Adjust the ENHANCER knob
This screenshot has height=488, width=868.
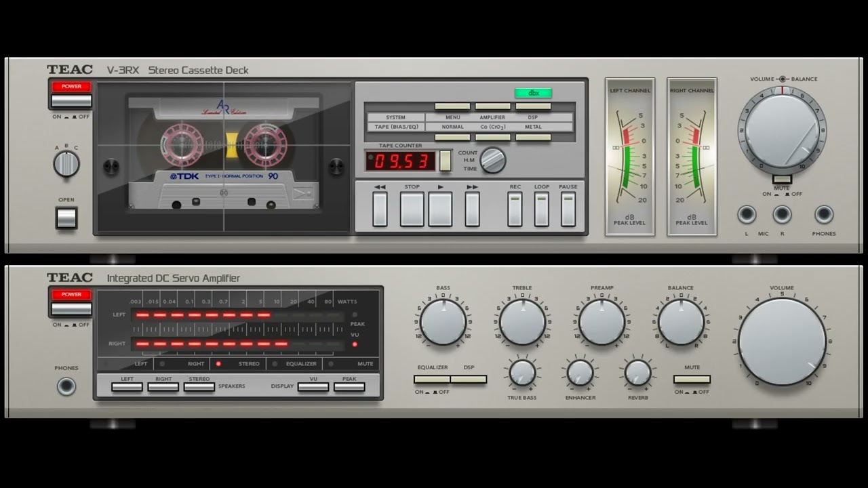click(580, 373)
